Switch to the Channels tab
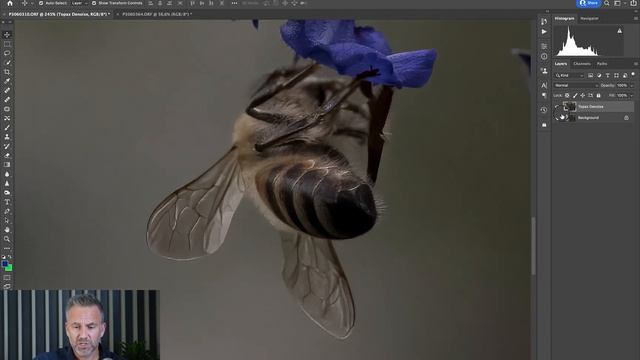Screen dimensions: 640x360 coord(582,64)
